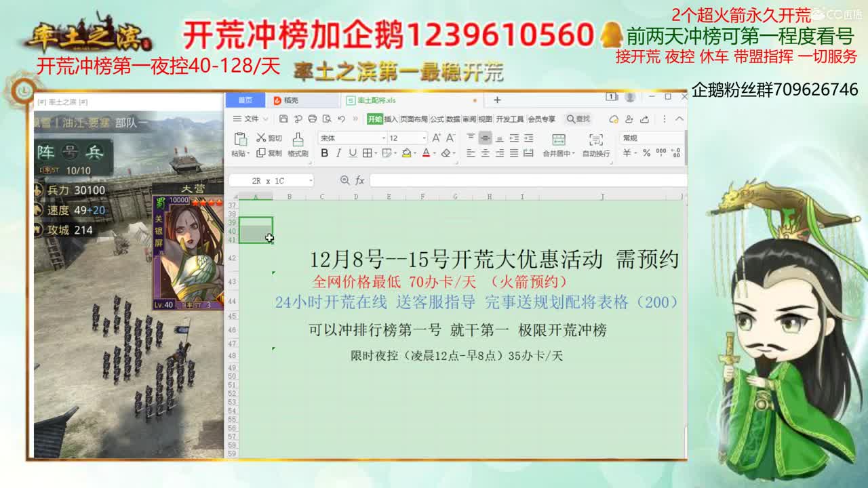Click the collaboration person icon
The width and height of the screenshot is (868, 488).
tap(629, 119)
